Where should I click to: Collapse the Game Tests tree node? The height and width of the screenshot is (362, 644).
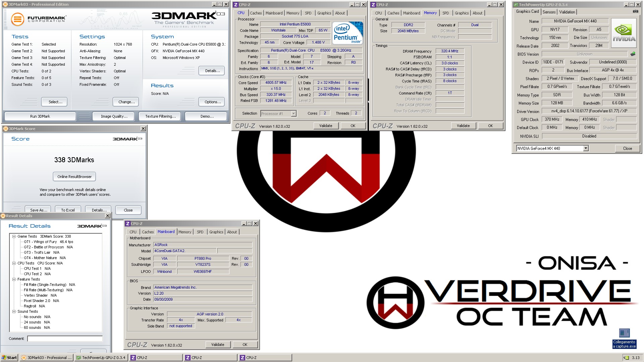pyautogui.click(x=14, y=236)
